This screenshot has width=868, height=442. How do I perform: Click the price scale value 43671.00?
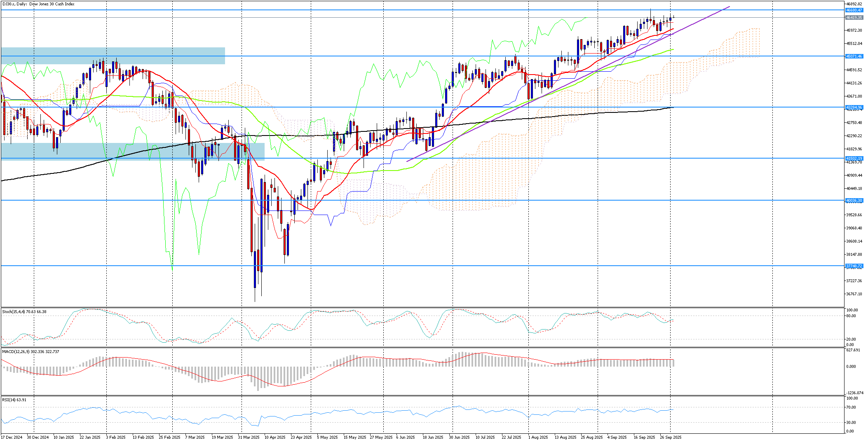854,96
